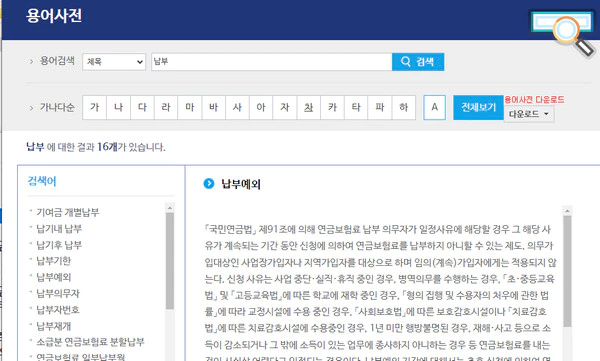The height and width of the screenshot is (361, 600).
Task: Click the 검색어 list heading
Action: [42, 181]
